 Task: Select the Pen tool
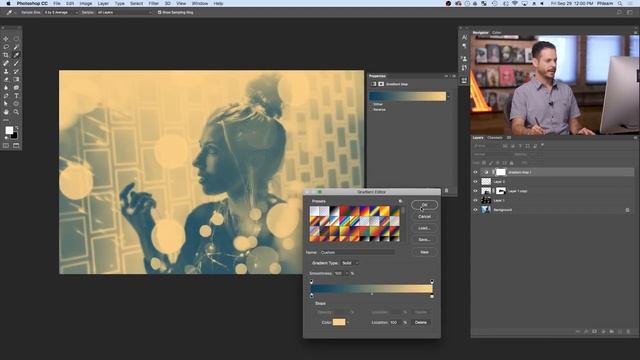point(6,96)
